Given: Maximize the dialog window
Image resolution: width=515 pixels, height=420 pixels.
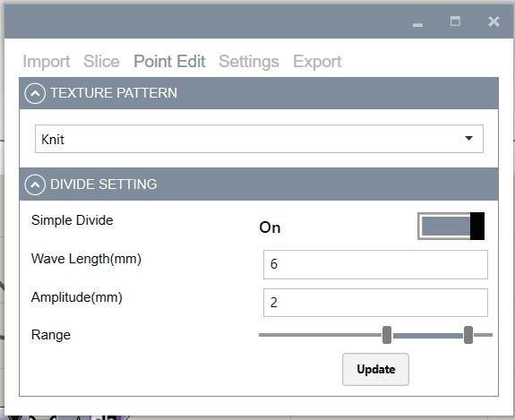Looking at the screenshot, I should pyautogui.click(x=455, y=21).
